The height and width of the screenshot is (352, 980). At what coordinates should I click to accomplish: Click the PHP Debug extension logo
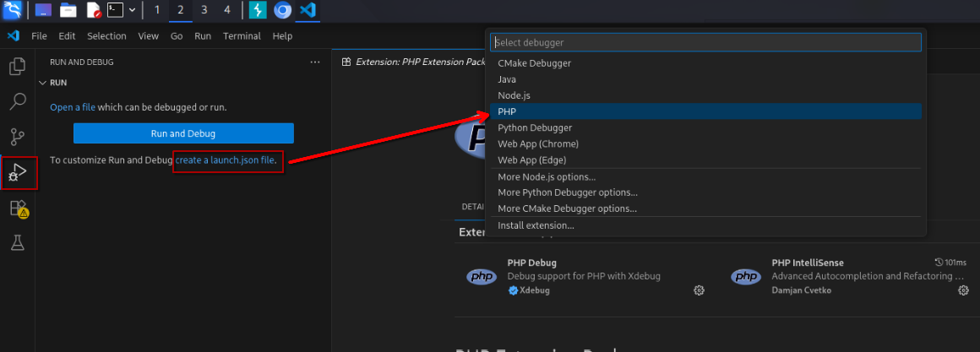click(482, 277)
